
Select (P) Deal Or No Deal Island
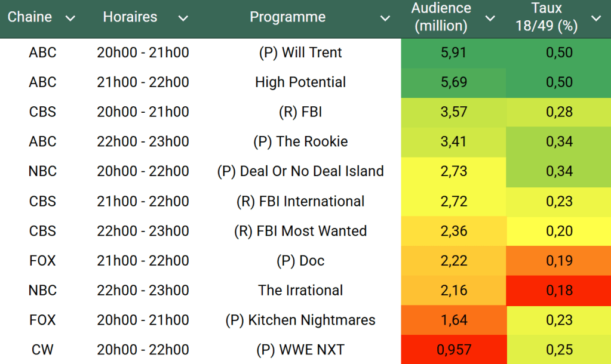point(300,171)
